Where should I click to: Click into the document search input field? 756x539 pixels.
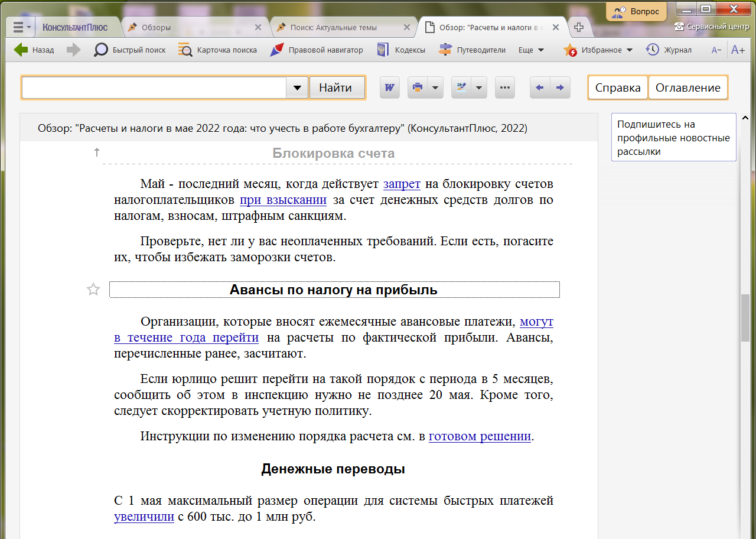(154, 87)
